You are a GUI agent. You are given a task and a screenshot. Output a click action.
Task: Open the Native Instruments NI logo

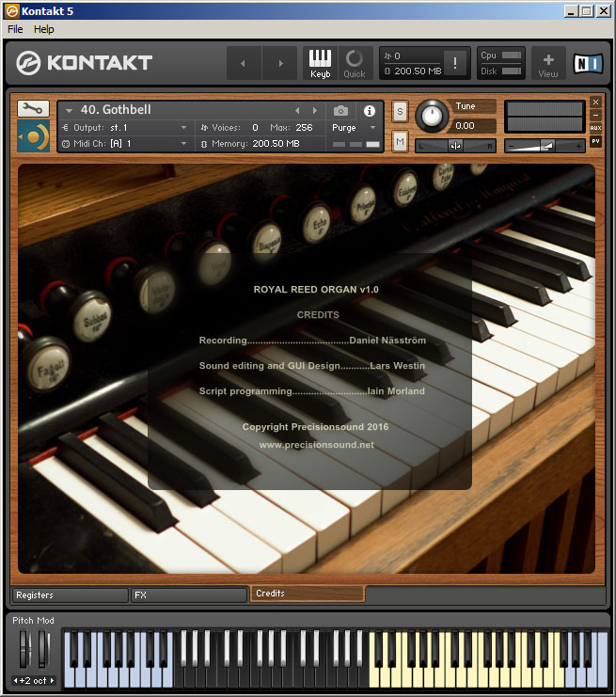coord(588,64)
